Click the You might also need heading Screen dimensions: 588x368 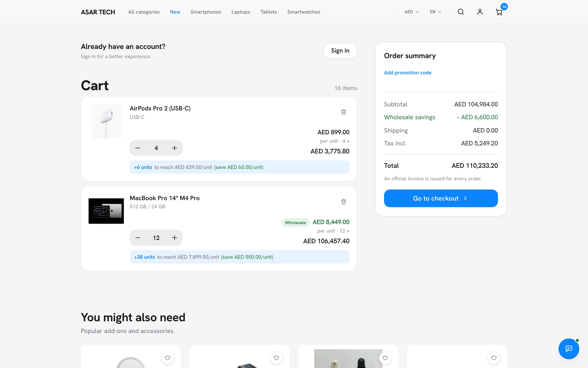(133, 317)
